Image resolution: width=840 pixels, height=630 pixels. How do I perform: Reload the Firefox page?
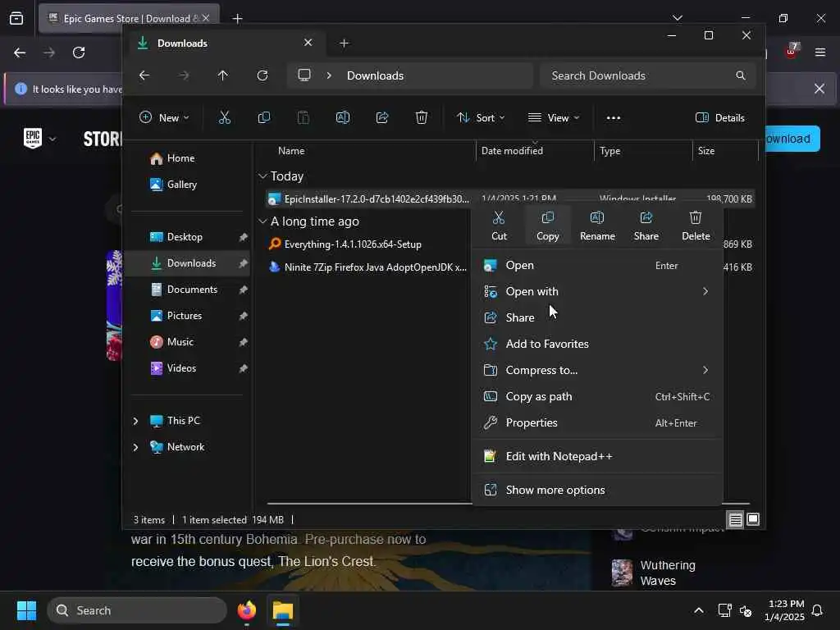[79, 52]
